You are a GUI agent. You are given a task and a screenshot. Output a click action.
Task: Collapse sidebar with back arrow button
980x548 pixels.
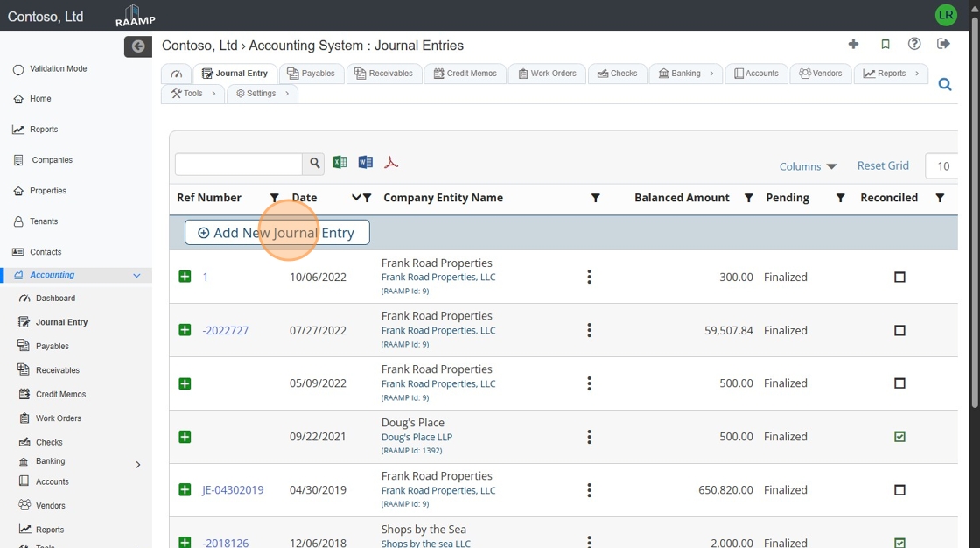[x=137, y=46]
